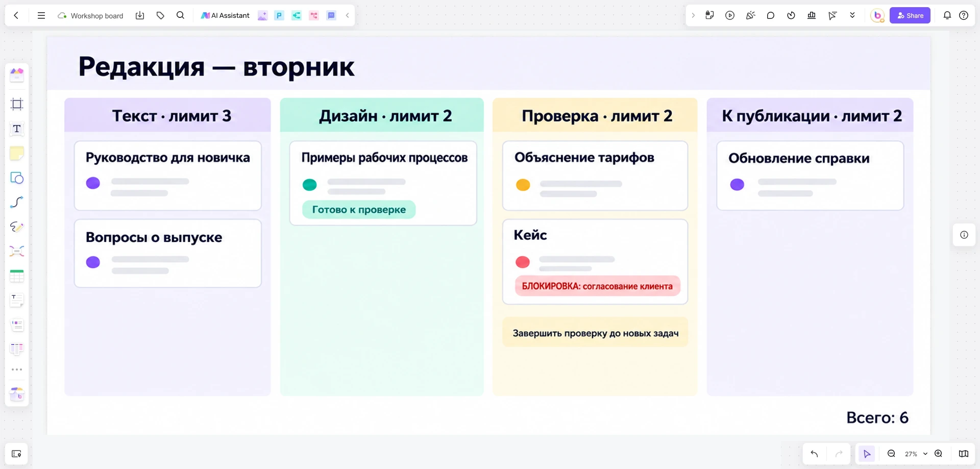Collapse the top-left toolbar chevron
The image size is (980, 469).
point(347,15)
